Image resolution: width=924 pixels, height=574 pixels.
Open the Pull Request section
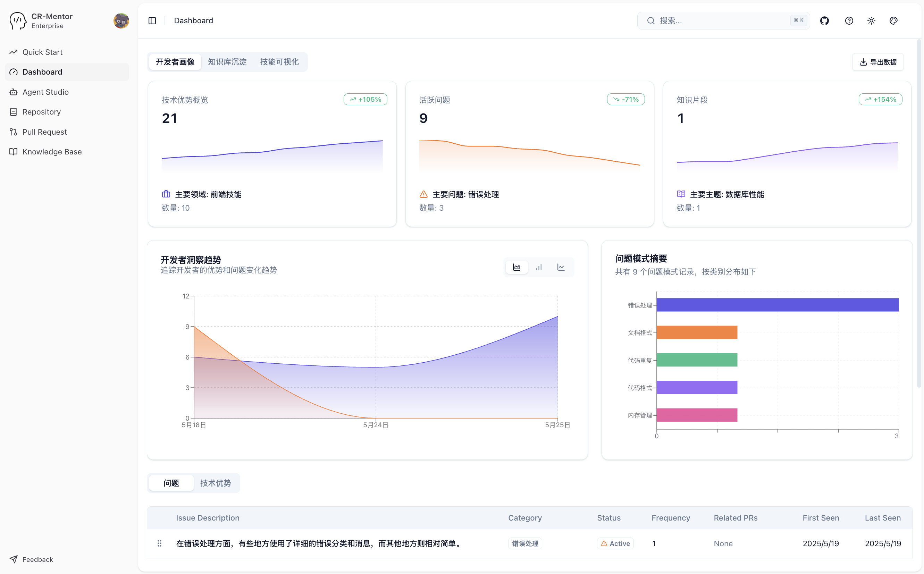tap(44, 132)
